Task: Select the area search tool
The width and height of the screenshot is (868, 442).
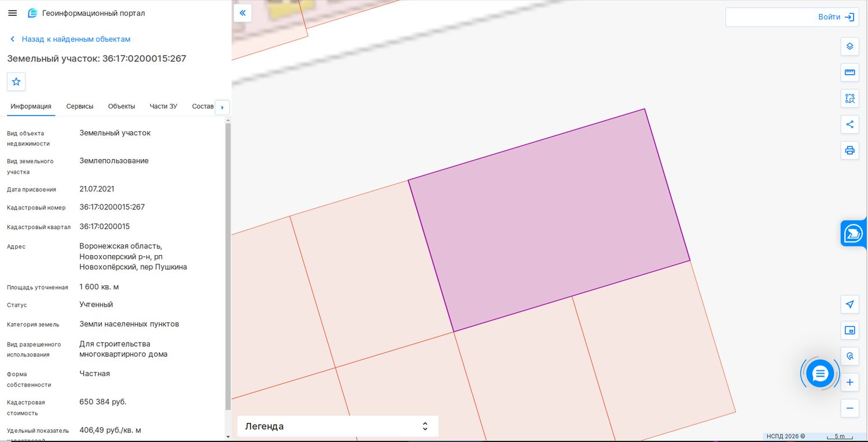Action: click(x=849, y=98)
